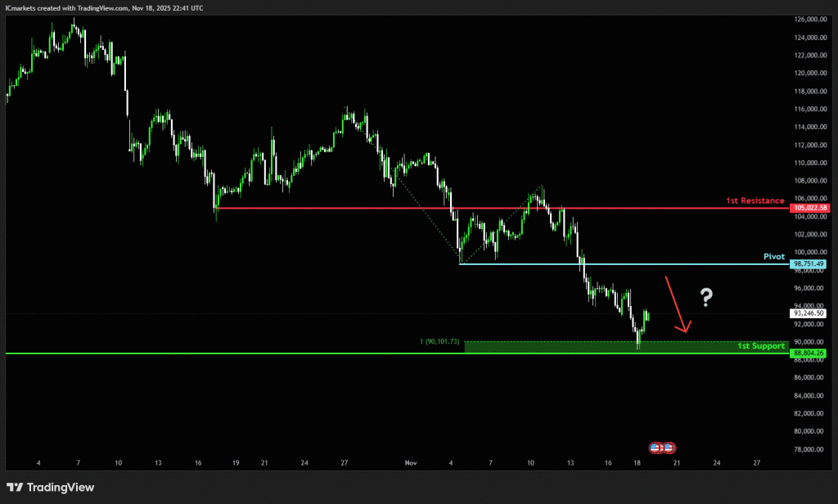This screenshot has width=838, height=504.
Task: Click the 1st Resistance text label
Action: click(x=755, y=200)
